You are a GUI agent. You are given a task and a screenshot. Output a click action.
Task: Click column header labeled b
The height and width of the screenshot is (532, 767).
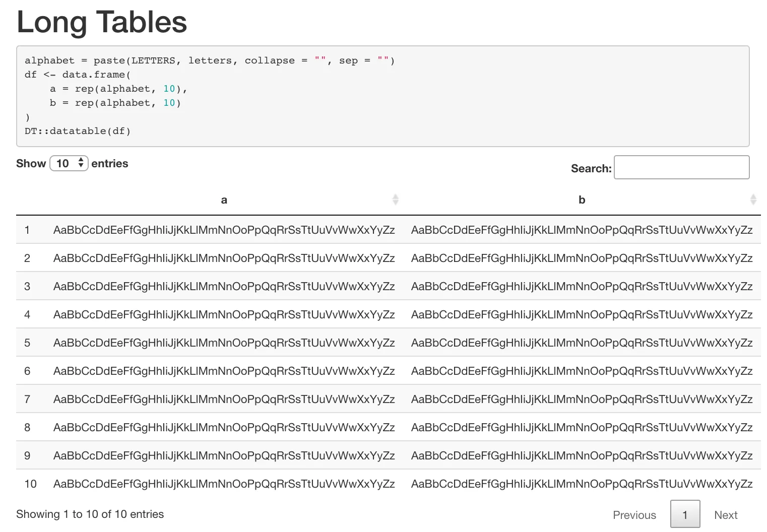pyautogui.click(x=582, y=200)
